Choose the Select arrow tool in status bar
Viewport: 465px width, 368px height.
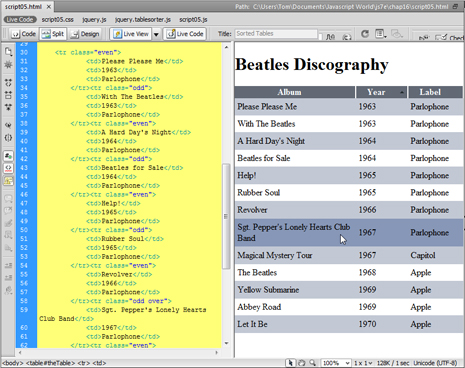tap(291, 363)
